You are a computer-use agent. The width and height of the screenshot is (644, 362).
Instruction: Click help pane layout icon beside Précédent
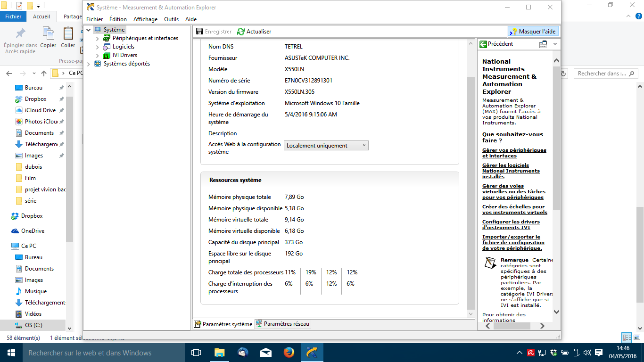(543, 44)
